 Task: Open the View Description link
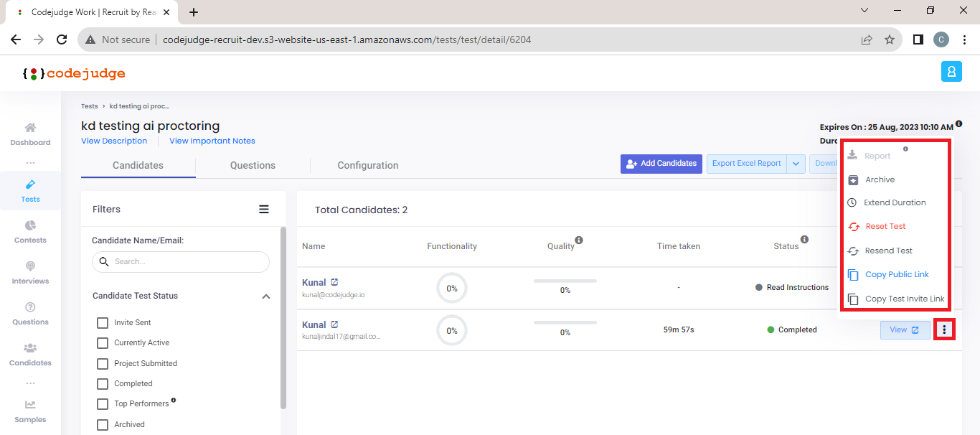pos(114,141)
